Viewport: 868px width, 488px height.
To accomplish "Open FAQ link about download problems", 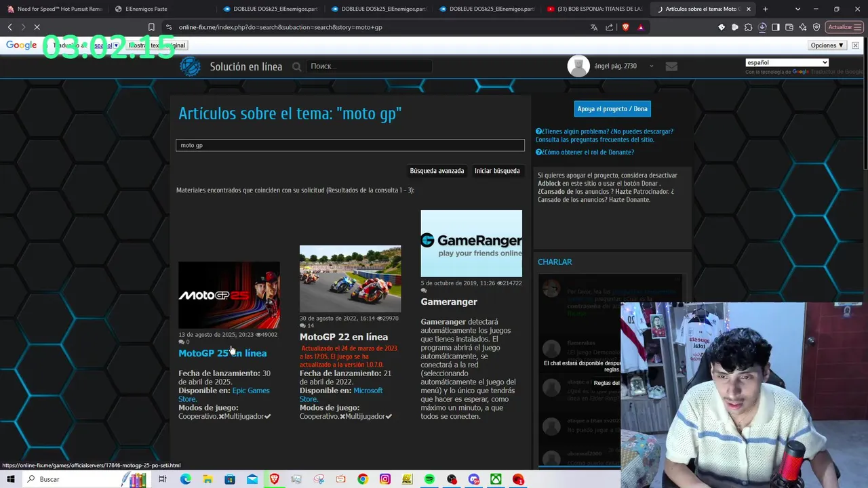I will click(604, 136).
